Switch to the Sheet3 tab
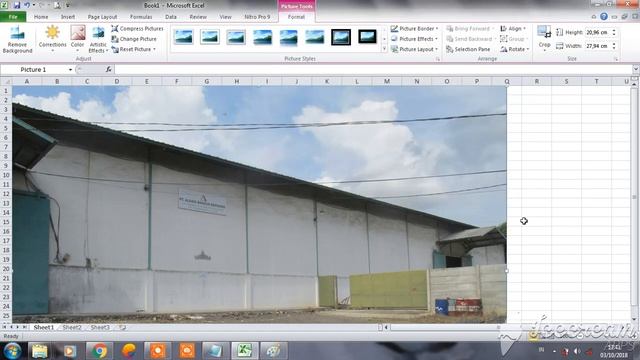The image size is (640, 360). pos(100,327)
